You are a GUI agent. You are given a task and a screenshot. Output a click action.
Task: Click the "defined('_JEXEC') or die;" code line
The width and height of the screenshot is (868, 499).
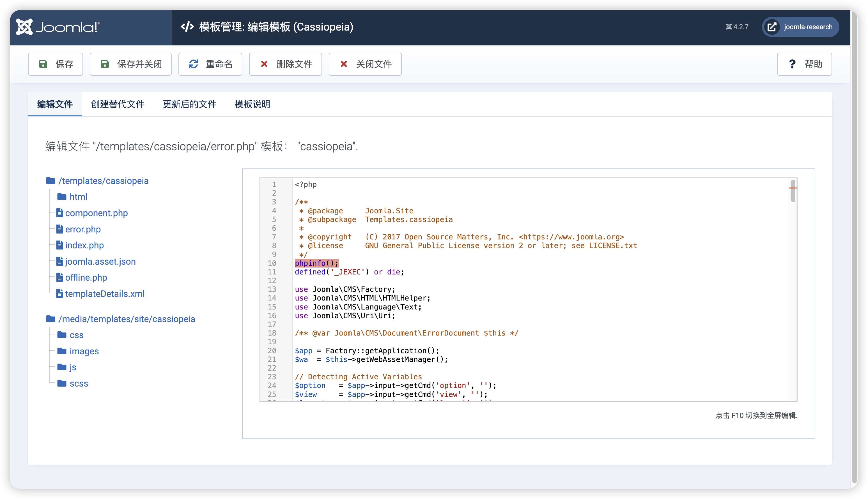tap(349, 272)
